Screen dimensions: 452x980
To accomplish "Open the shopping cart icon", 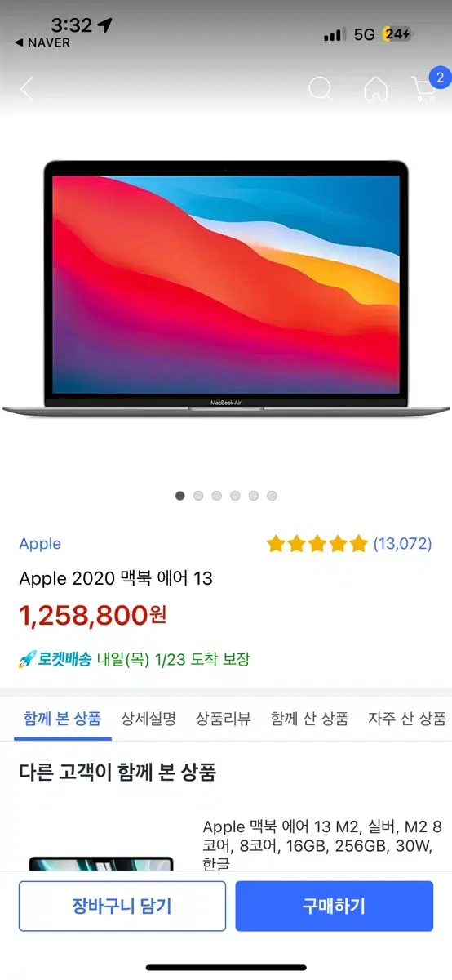I will click(423, 90).
